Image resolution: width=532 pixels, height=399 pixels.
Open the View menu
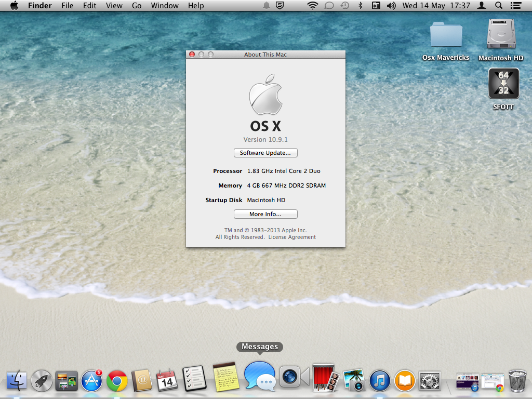(x=114, y=5)
